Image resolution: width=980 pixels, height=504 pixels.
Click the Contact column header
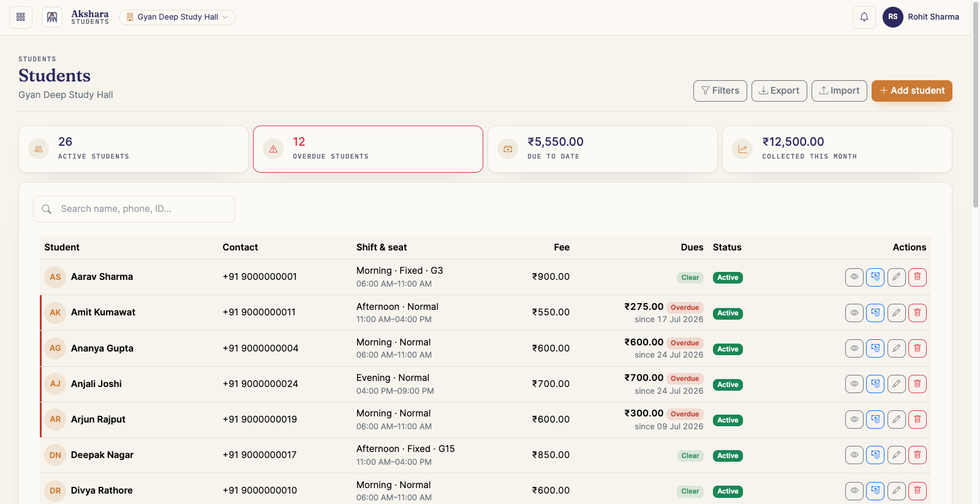point(240,247)
